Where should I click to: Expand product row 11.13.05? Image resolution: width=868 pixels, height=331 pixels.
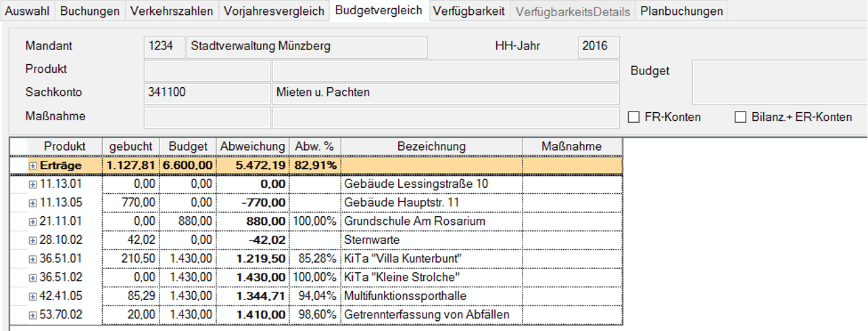[x=33, y=203]
